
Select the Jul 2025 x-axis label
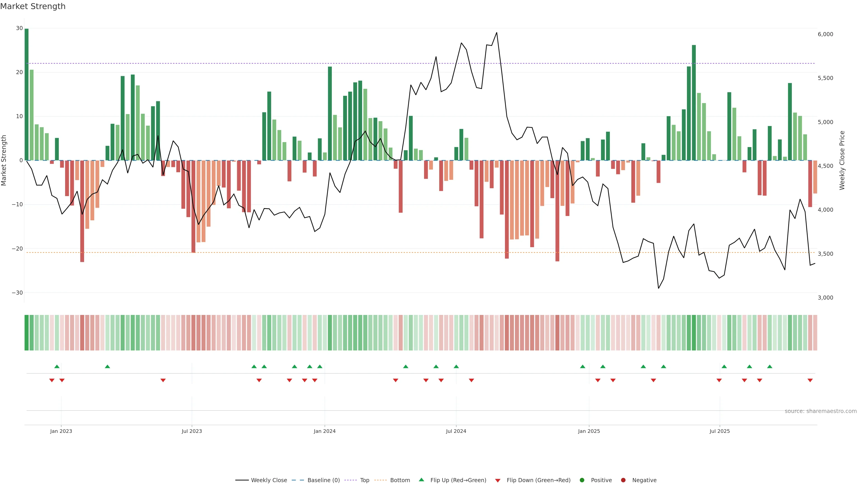pos(719,431)
